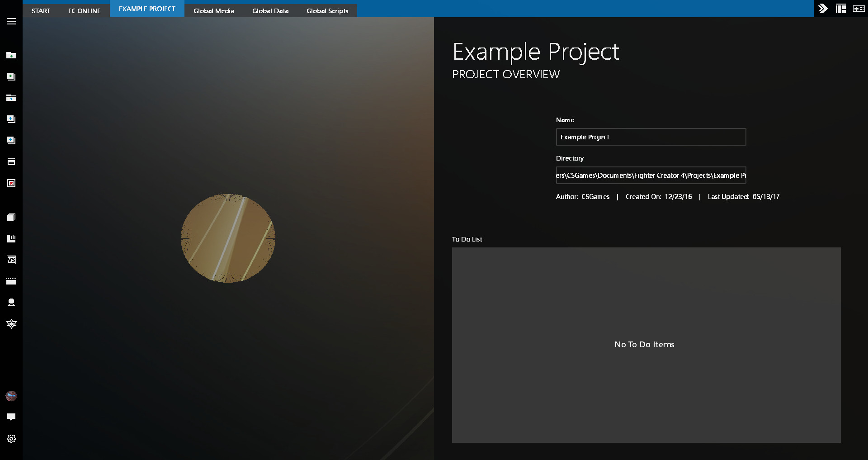The height and width of the screenshot is (460, 868).
Task: Open settings with the gear icon
Action: click(x=11, y=439)
